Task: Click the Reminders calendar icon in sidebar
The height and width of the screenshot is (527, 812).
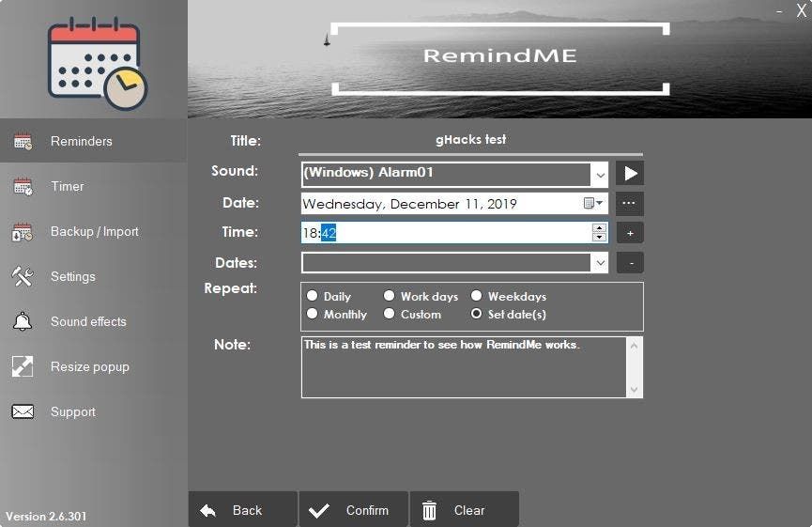Action: 23,142
